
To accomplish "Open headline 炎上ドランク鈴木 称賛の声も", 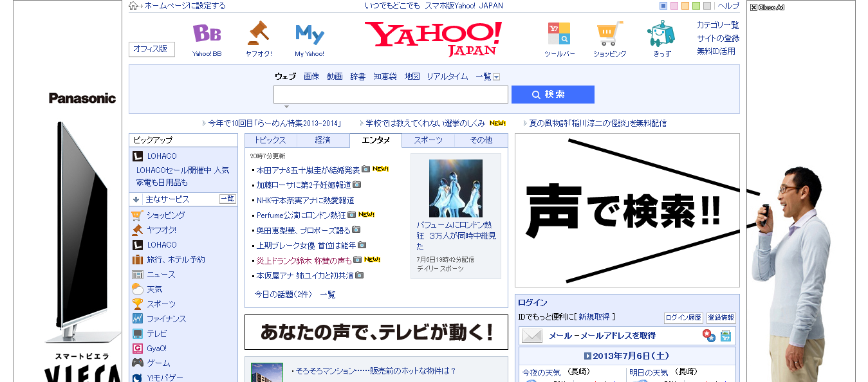I will click(x=304, y=260).
